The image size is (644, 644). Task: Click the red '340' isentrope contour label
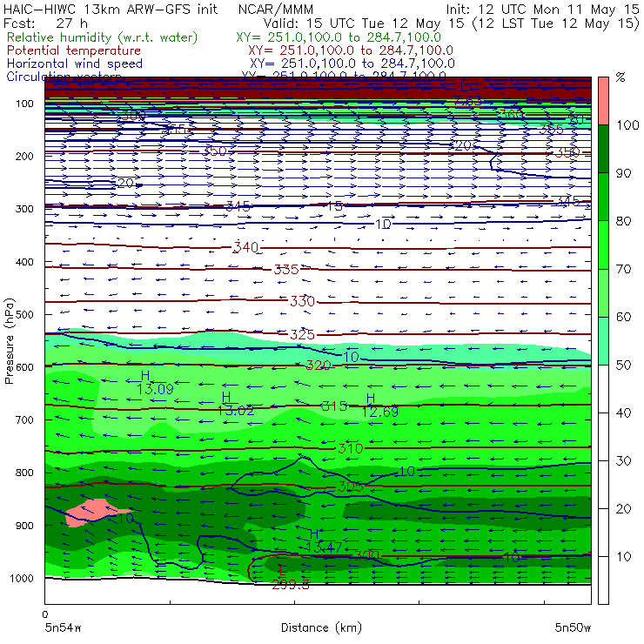coord(245,247)
